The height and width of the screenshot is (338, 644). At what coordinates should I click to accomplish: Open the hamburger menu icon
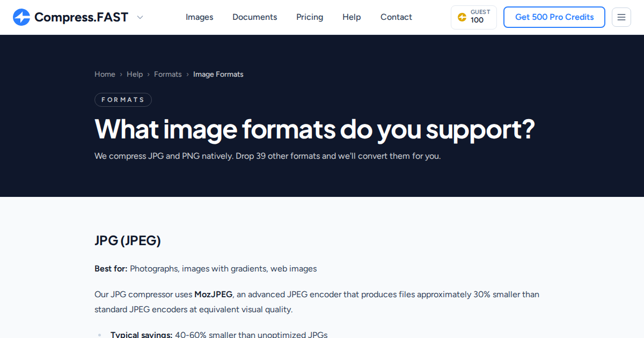click(621, 17)
